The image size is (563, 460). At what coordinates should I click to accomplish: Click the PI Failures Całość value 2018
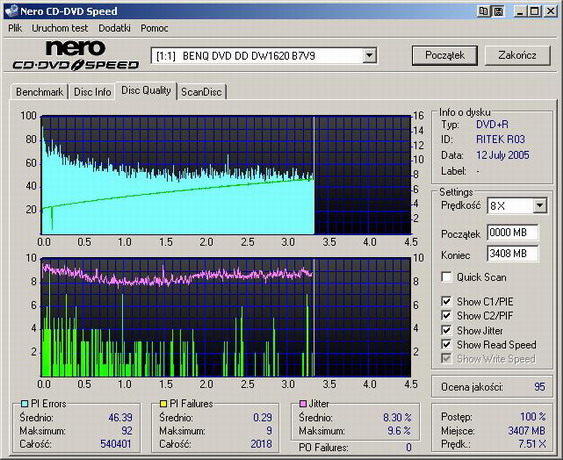pyautogui.click(x=261, y=444)
